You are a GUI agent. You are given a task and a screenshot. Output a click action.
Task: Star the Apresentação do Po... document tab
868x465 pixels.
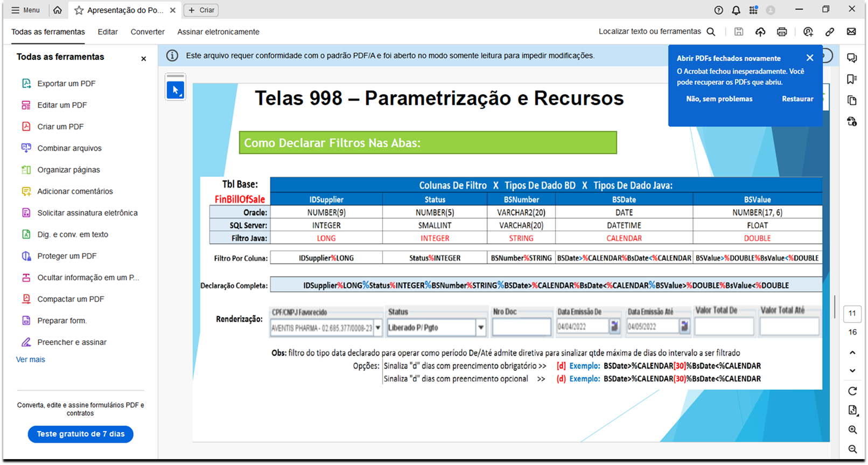pyautogui.click(x=79, y=10)
